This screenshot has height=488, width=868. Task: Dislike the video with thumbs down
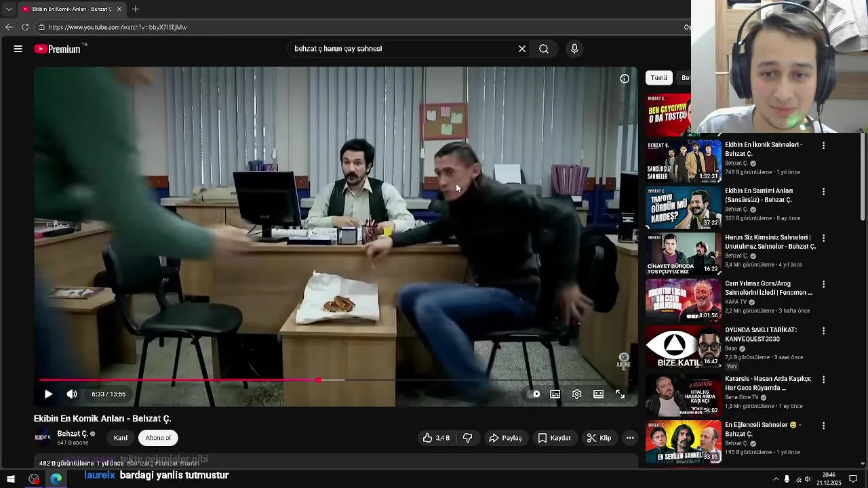click(467, 438)
